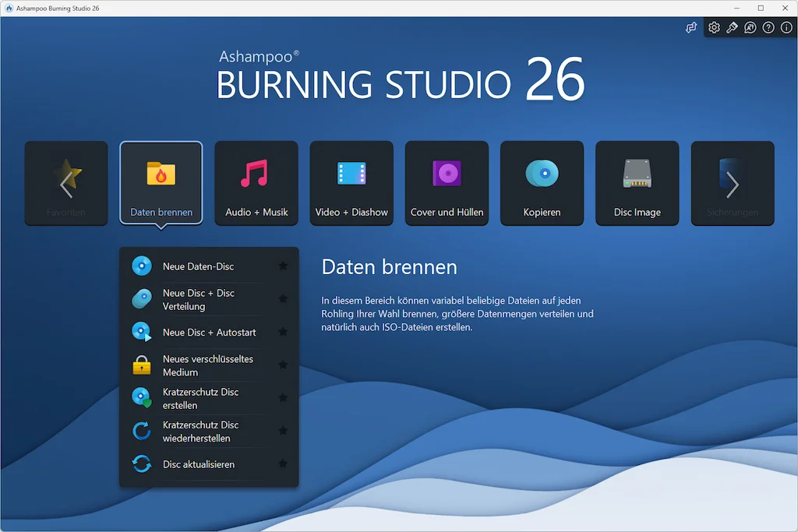Open the Kopieren category
The width and height of the screenshot is (798, 532).
(542, 183)
